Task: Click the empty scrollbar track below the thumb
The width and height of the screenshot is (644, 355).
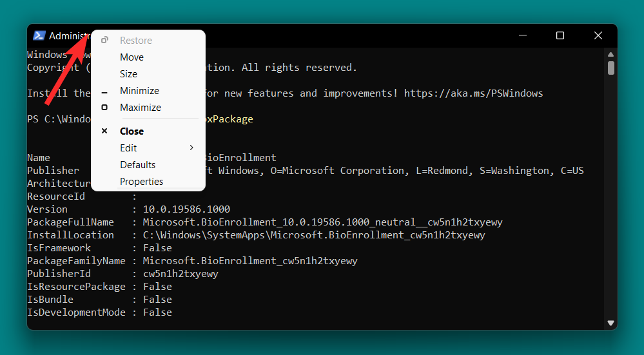Action: [610, 193]
